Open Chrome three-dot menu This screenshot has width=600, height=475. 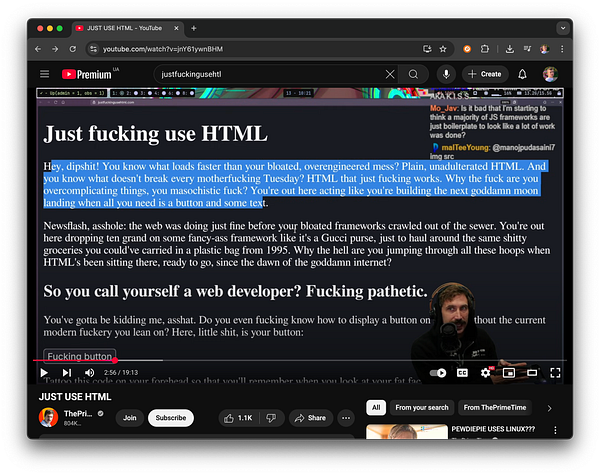pos(562,49)
